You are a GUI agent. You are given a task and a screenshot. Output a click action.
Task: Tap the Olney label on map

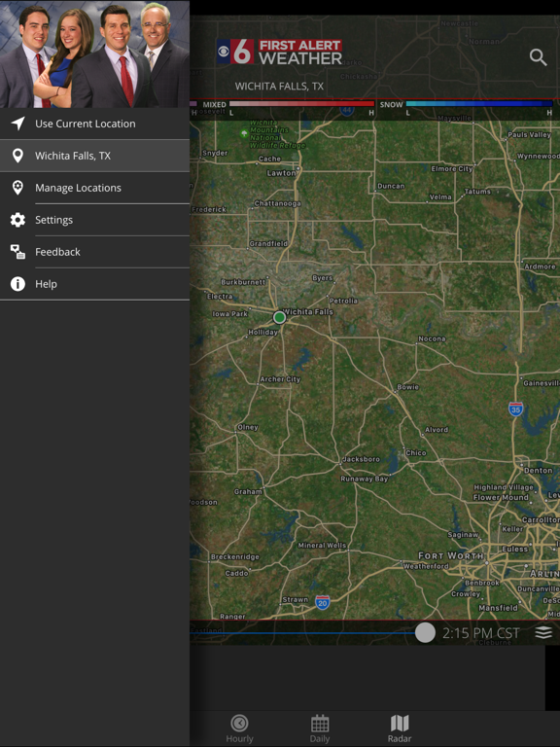point(248,427)
